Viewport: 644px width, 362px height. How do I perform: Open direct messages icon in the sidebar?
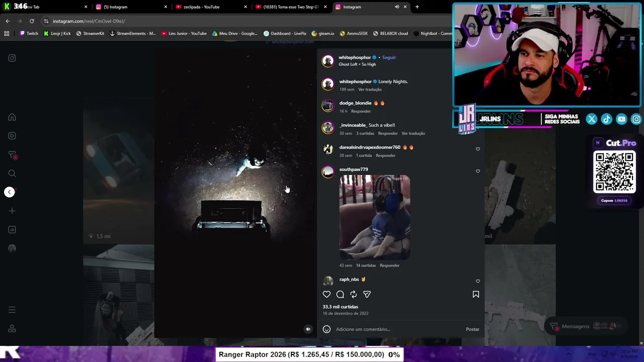[x=12, y=155]
